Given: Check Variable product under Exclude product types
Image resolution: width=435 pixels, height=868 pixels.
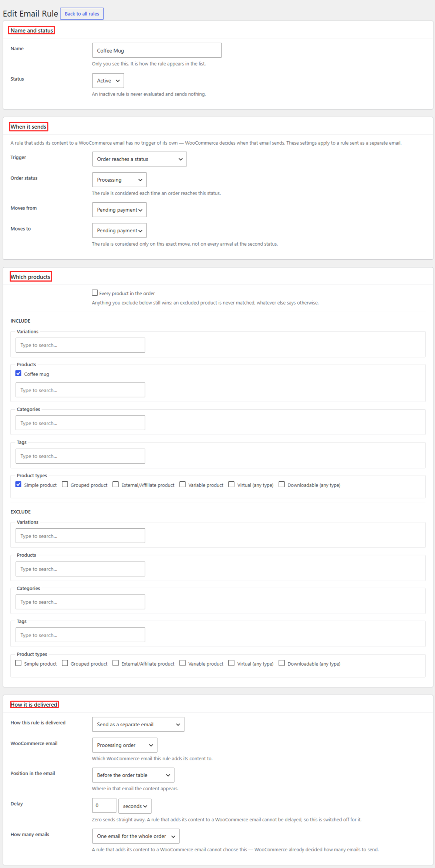Looking at the screenshot, I should (x=182, y=663).
